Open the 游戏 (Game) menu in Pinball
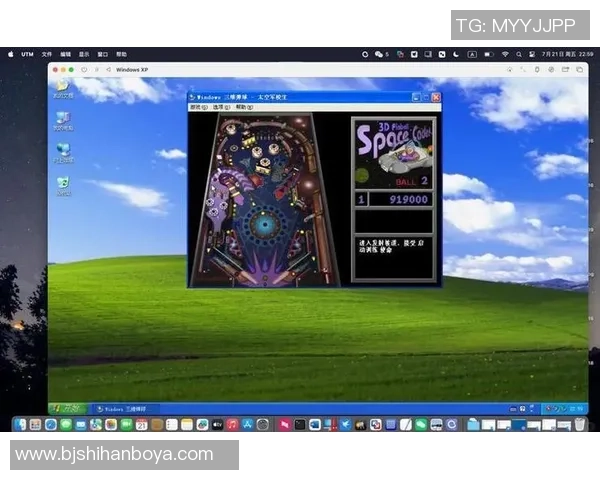Image resolution: width=600 pixels, height=480 pixels. [x=199, y=108]
